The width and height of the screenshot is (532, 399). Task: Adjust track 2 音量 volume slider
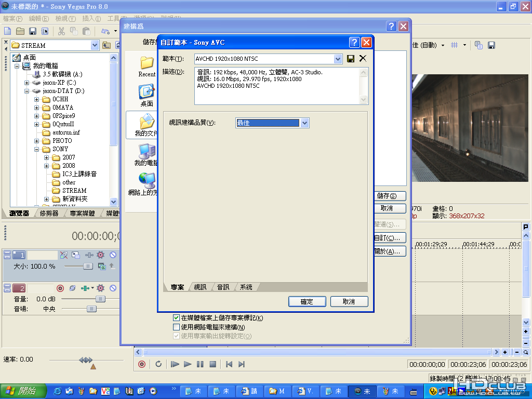(100, 299)
